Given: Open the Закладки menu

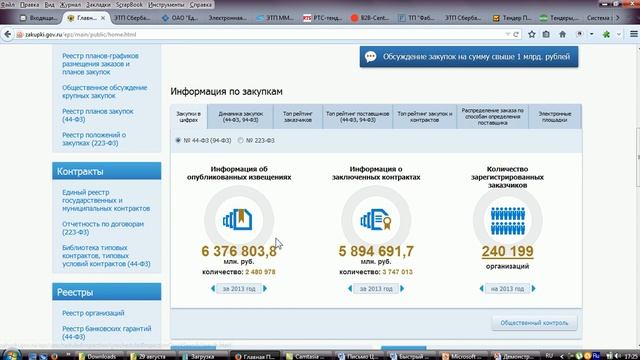Looking at the screenshot, I should [x=98, y=5].
